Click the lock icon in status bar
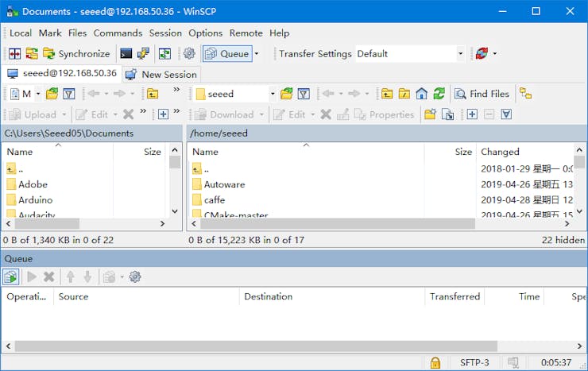This screenshot has width=588, height=371. tap(435, 362)
